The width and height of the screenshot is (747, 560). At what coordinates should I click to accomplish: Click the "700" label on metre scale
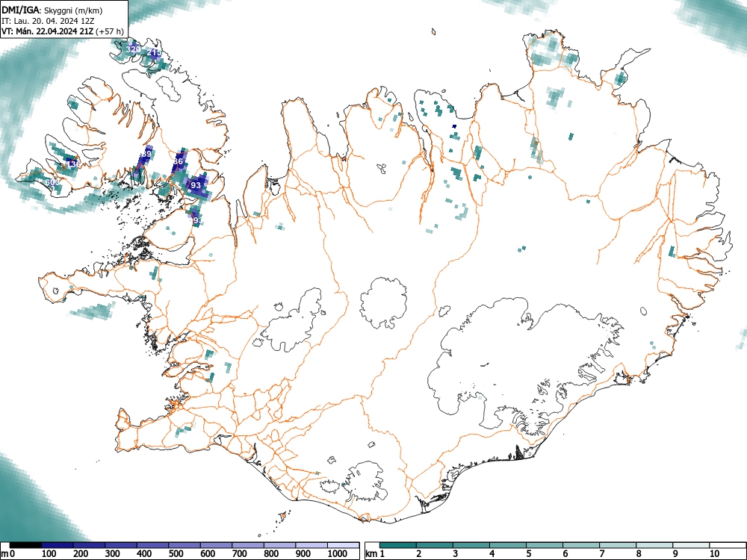pos(239,553)
